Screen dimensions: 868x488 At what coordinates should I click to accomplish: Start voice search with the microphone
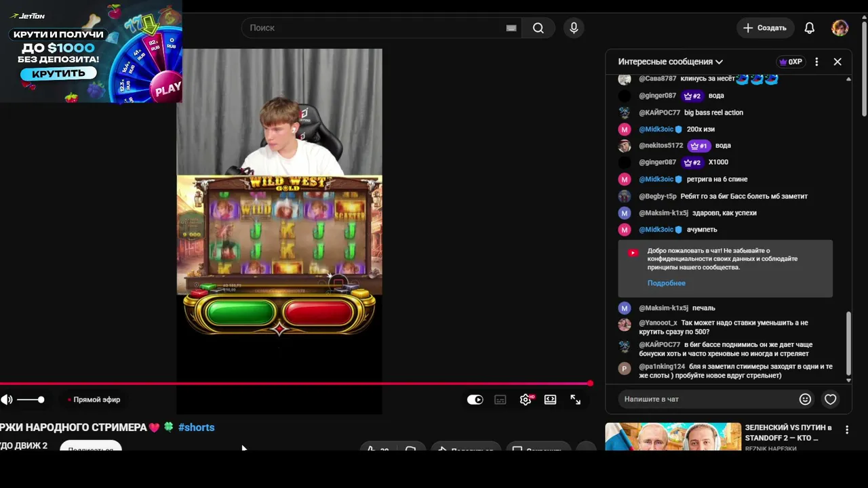[574, 28]
